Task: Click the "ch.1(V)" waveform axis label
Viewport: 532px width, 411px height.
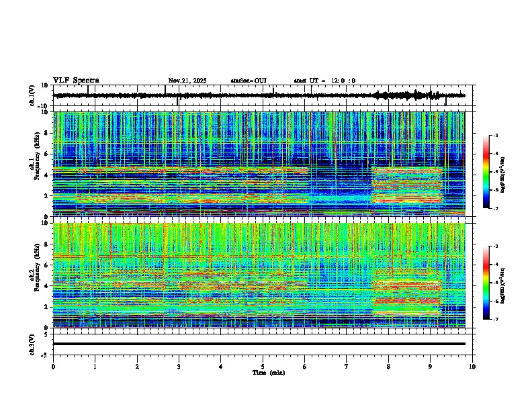Action: (x=32, y=95)
